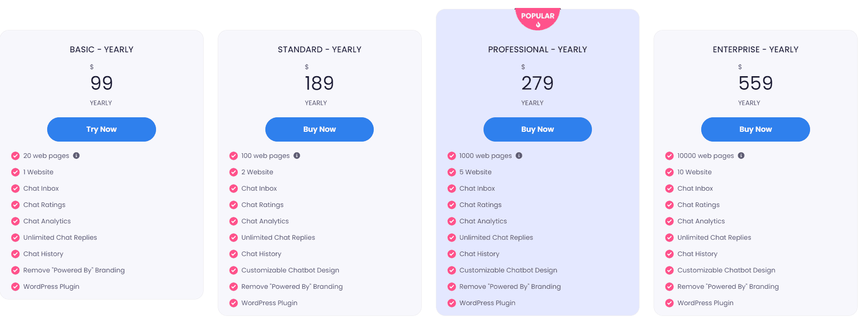This screenshot has width=868, height=329.
Task: Select "Customizable Chatbot Design" in Professional
Action: coord(508,270)
